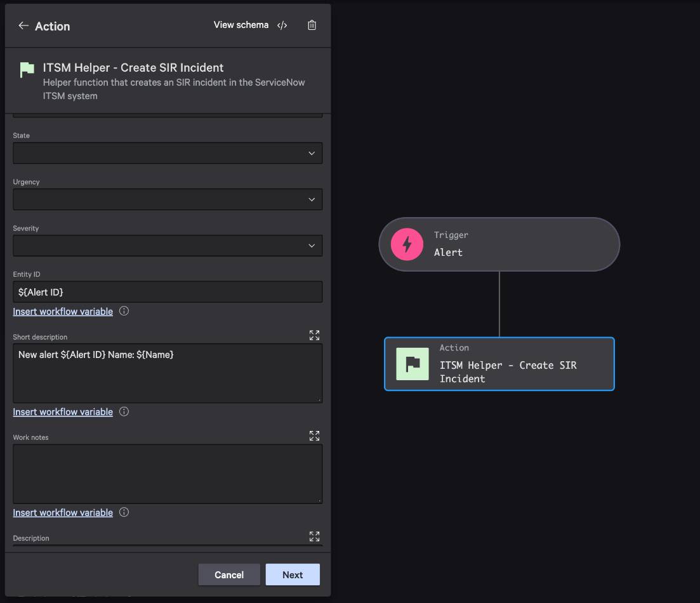This screenshot has height=603, width=700.
Task: Go back using the arrow beside Action
Action: pyautogui.click(x=23, y=26)
